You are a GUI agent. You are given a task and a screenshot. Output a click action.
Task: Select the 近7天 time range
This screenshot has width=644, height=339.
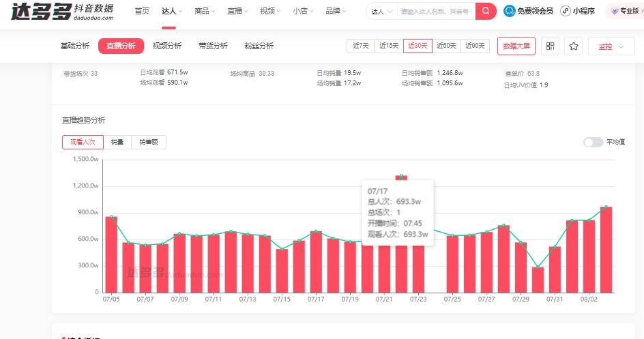click(361, 46)
